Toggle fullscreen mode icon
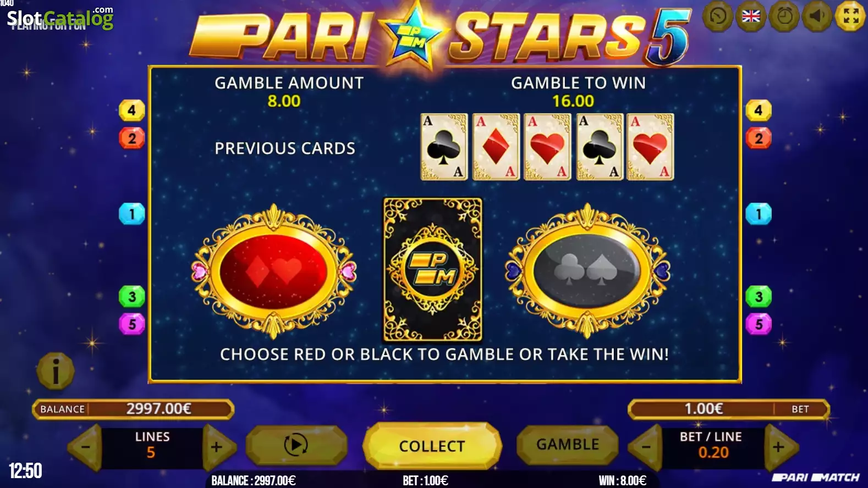This screenshot has height=488, width=868. [x=851, y=16]
